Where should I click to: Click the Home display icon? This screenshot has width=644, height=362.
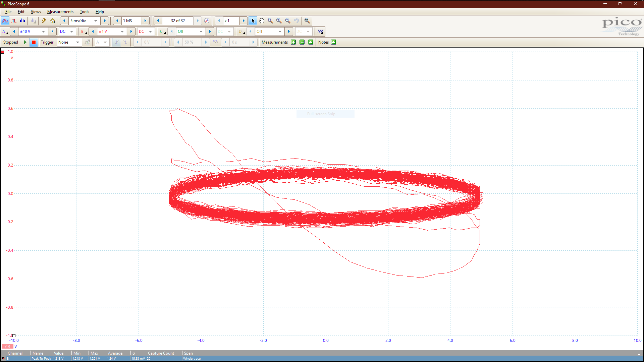[53, 21]
